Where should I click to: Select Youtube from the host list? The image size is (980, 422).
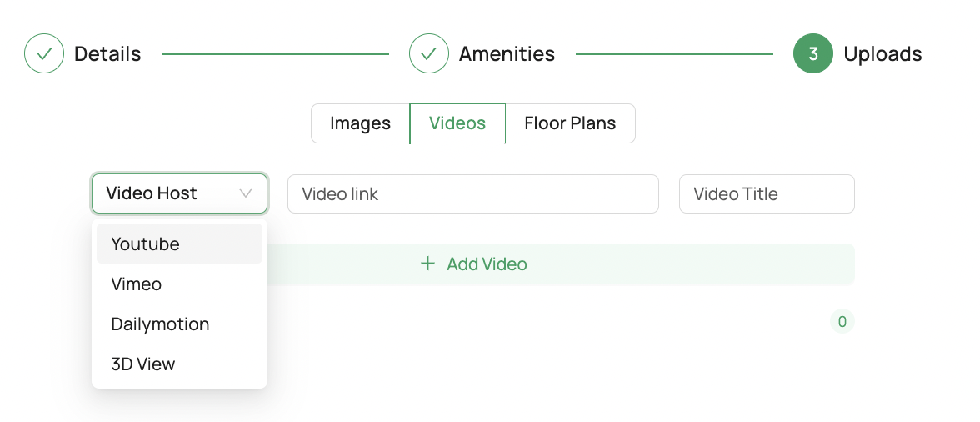tap(179, 244)
